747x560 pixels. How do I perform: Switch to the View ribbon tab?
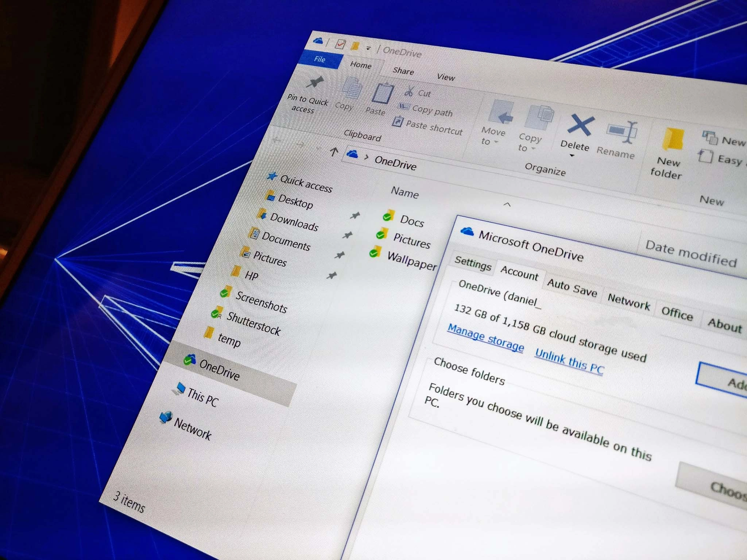[446, 77]
